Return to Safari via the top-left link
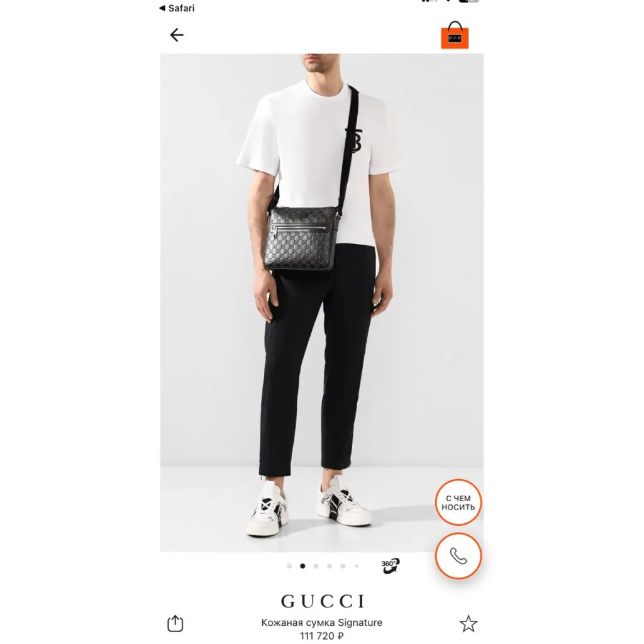Screen dimensions: 644x644 pos(177,8)
